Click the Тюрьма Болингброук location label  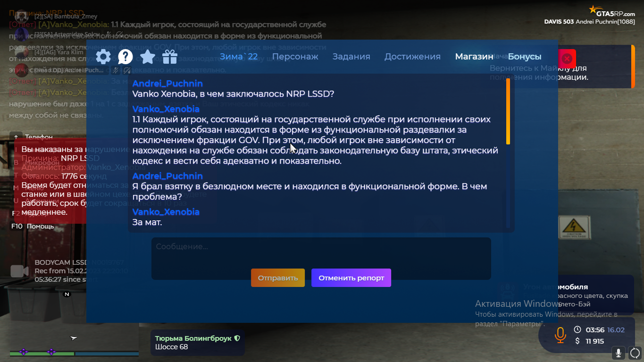[x=193, y=338]
